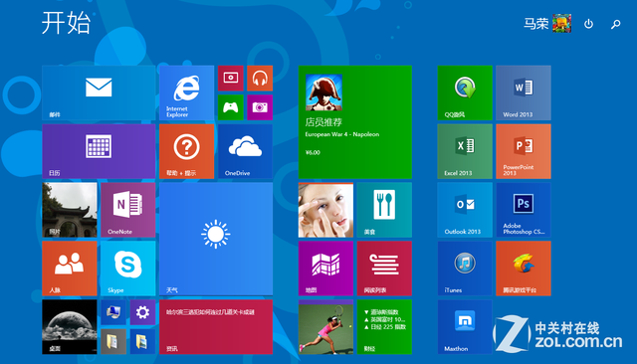Open the OneDrive cloud tile
Image resolution: width=637 pixels, height=364 pixels.
tap(245, 151)
